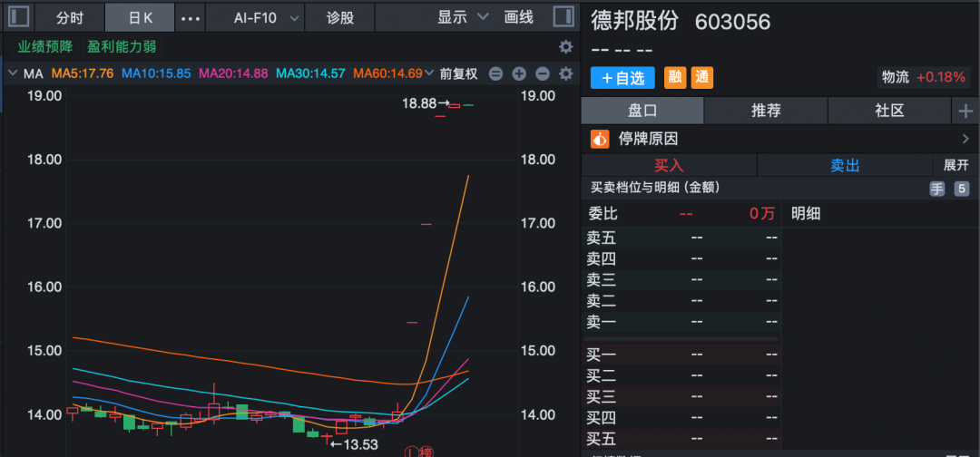Screen dimensions: 980x457
Task: Click the 卖一 order book row
Action: [681, 322]
